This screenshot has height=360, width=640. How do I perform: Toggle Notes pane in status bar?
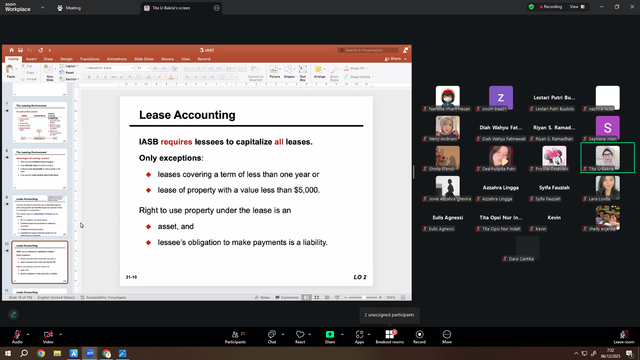point(262,298)
